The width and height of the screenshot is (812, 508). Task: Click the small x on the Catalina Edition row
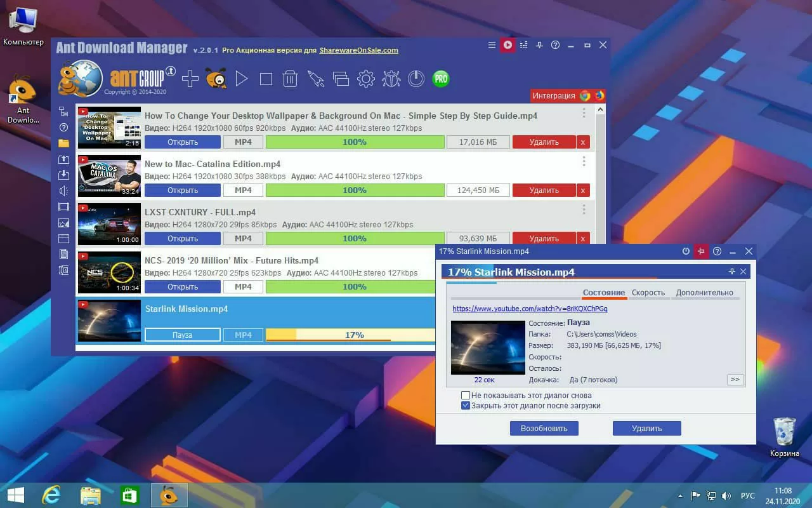[583, 190]
